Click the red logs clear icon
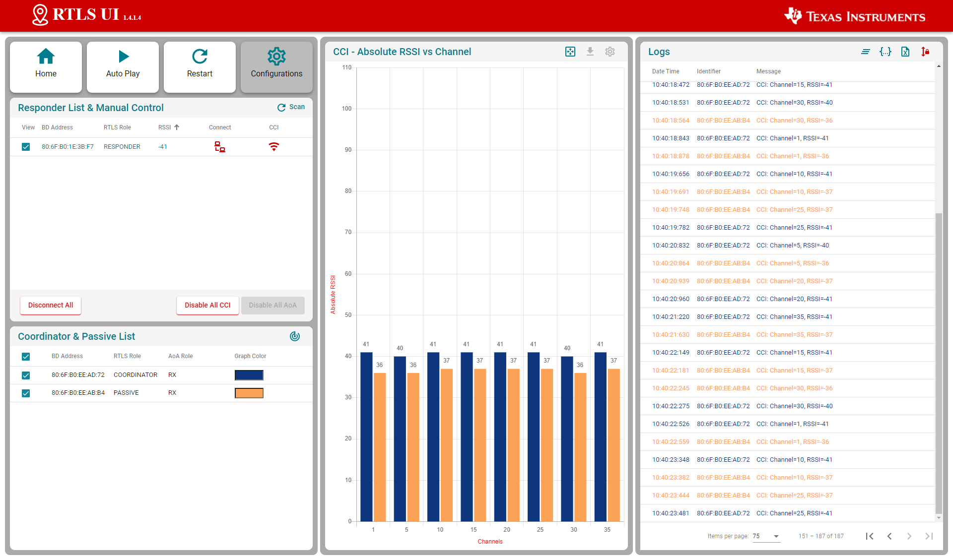This screenshot has width=953, height=560. tap(925, 52)
